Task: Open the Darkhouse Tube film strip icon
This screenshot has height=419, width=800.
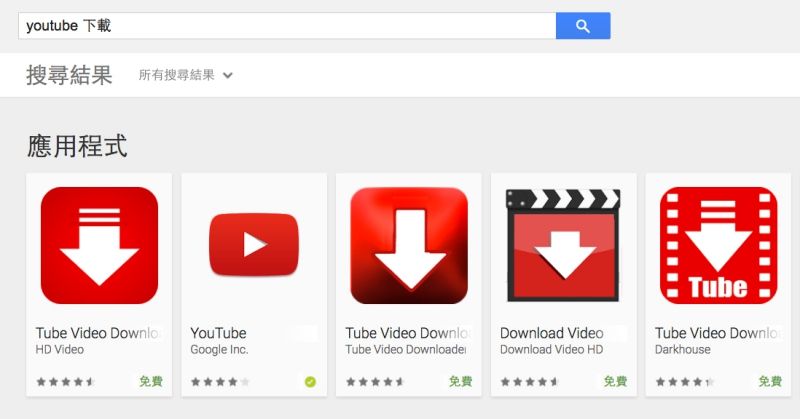Action: click(718, 245)
